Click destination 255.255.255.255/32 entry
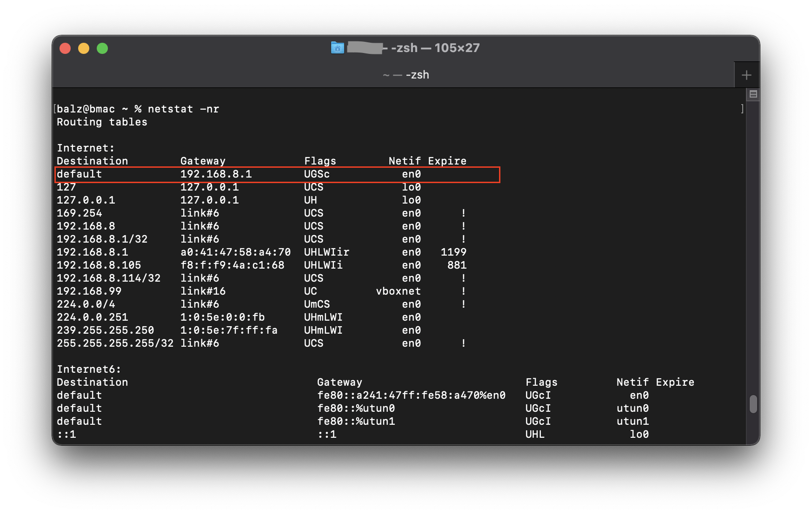The image size is (812, 514). [115, 343]
